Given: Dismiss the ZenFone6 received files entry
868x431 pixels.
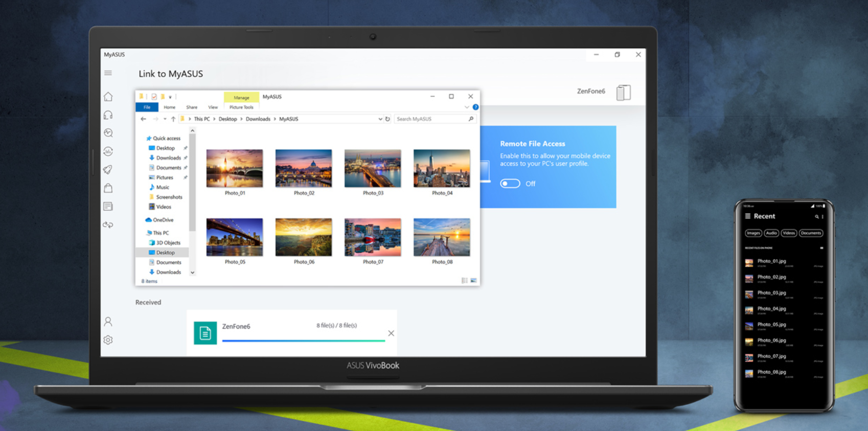Looking at the screenshot, I should coord(391,333).
